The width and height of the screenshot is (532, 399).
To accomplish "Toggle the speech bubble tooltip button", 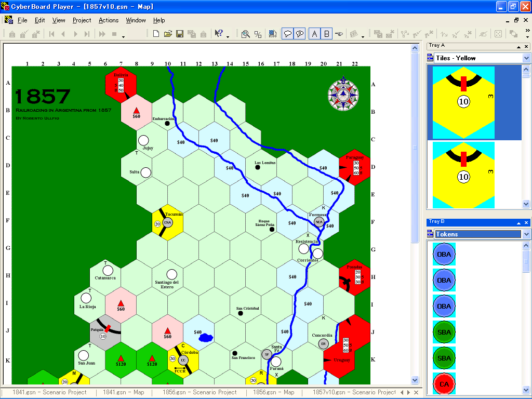I will tap(287, 34).
